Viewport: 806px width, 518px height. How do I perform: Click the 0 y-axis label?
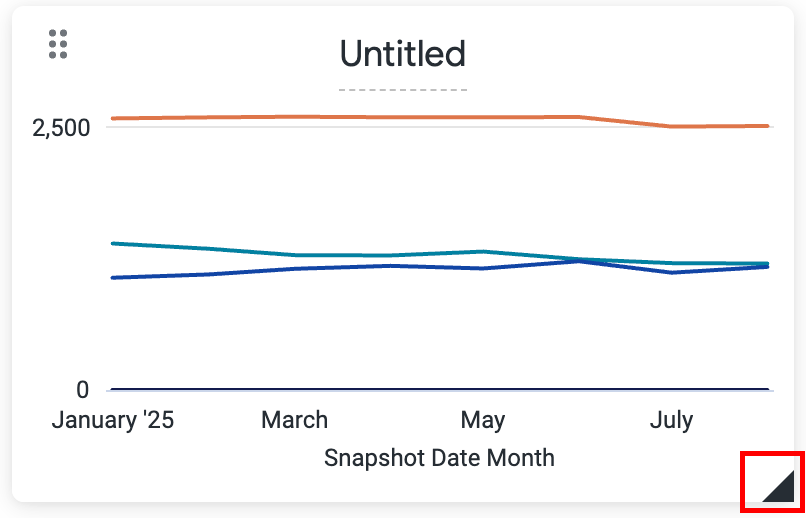point(82,390)
